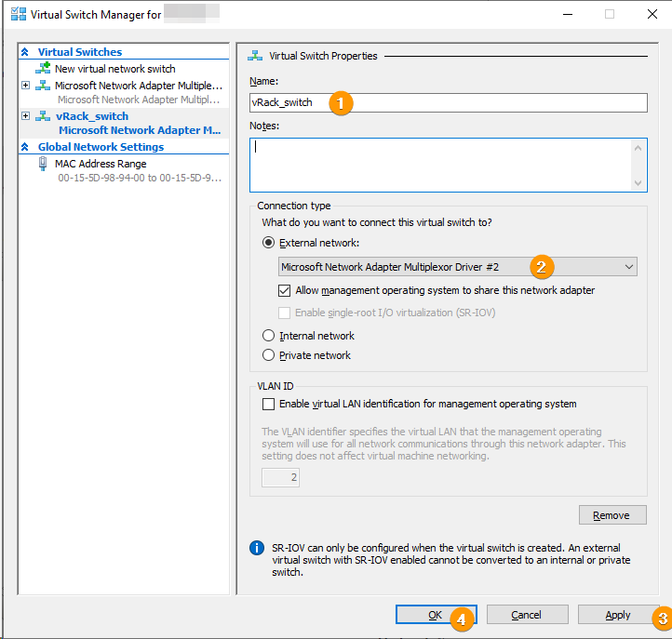Image resolution: width=672 pixels, height=639 pixels.
Task: Select New virtual network switch item
Action: pyautogui.click(x=114, y=69)
